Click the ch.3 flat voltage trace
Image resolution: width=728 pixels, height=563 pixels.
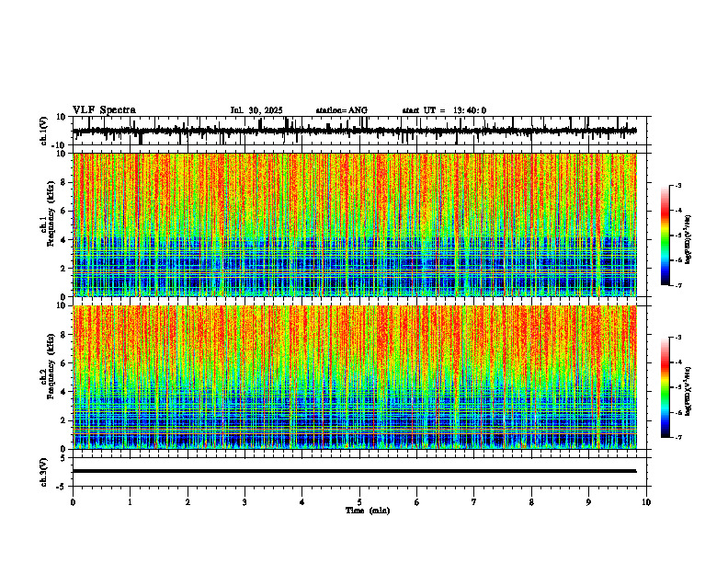[354, 471]
